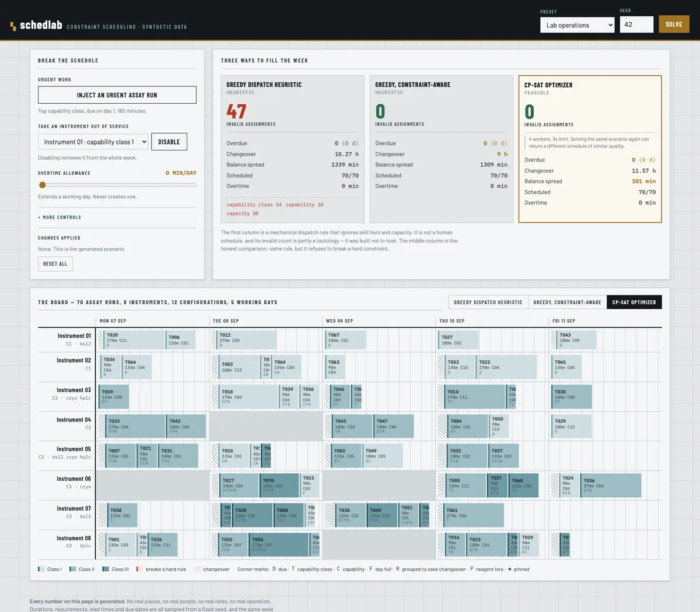Click task block T029 on Instrument 04
The height and width of the screenshot is (612, 700).
pos(572,426)
